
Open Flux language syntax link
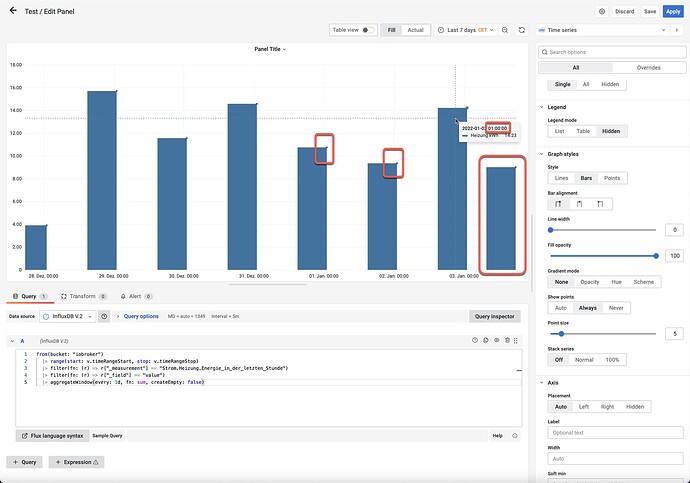(x=52, y=435)
